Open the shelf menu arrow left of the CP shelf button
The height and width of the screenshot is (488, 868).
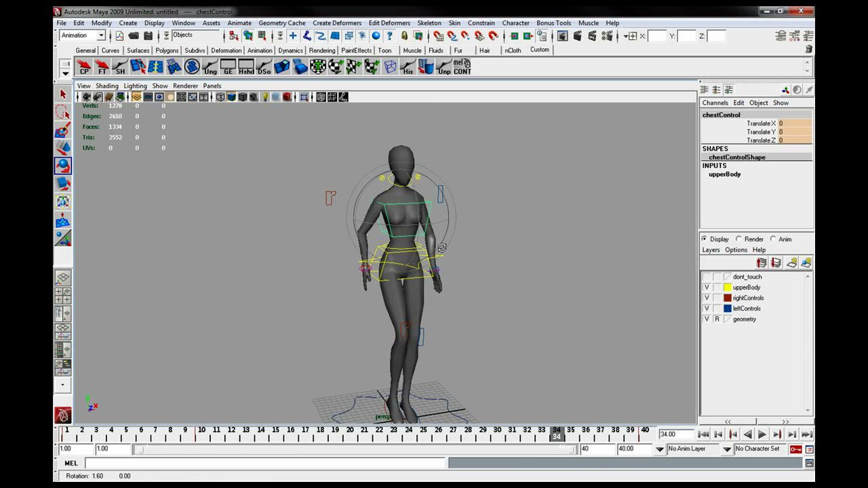65,73
